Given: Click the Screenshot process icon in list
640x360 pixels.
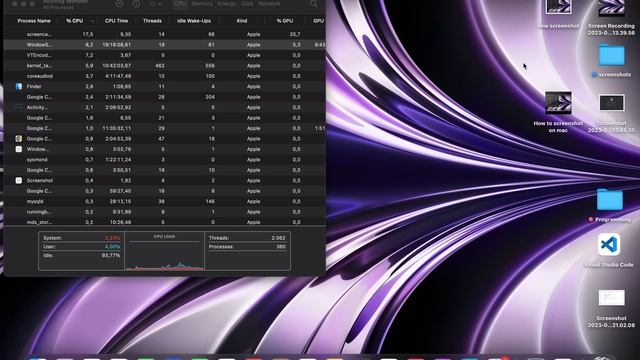Looking at the screenshot, I should [x=19, y=180].
